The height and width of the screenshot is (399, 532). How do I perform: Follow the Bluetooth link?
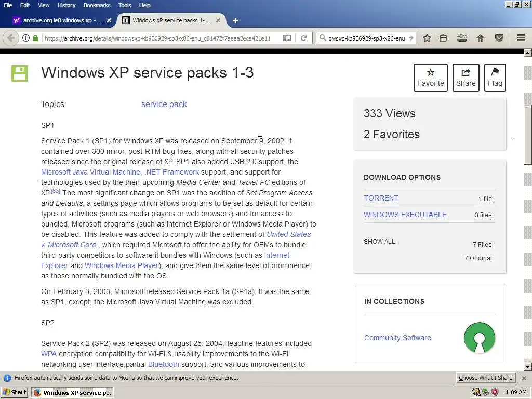pos(164,364)
